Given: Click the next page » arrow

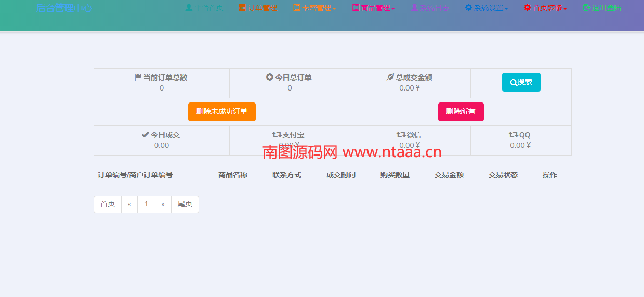Looking at the screenshot, I should [x=163, y=204].
